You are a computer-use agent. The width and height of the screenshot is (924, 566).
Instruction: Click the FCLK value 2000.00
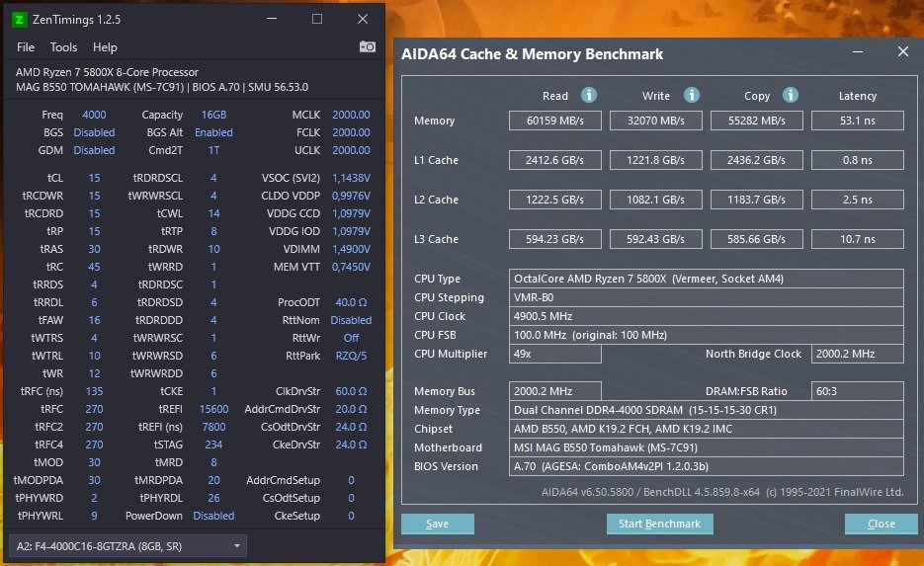[x=351, y=132]
